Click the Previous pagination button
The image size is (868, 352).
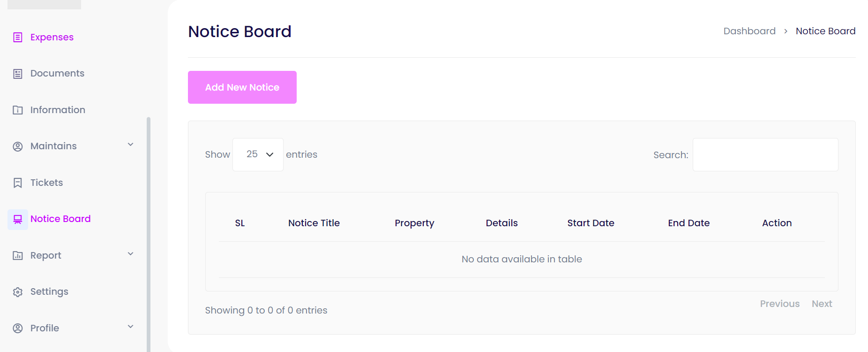[x=779, y=304]
